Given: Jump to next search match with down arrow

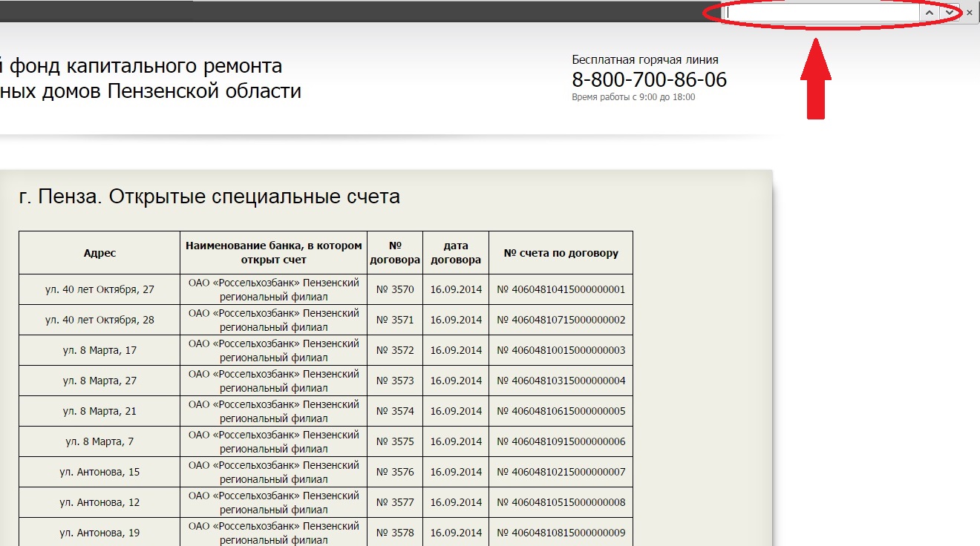Looking at the screenshot, I should coord(950,13).
